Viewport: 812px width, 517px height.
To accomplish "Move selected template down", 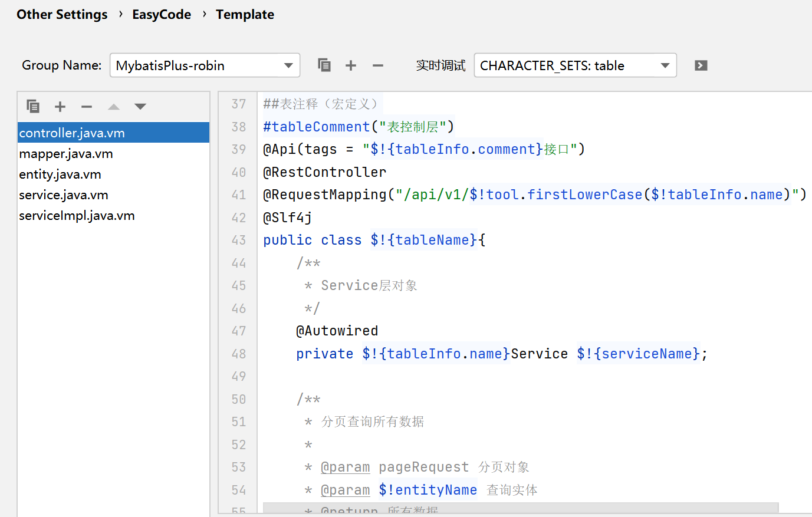I will coord(140,107).
